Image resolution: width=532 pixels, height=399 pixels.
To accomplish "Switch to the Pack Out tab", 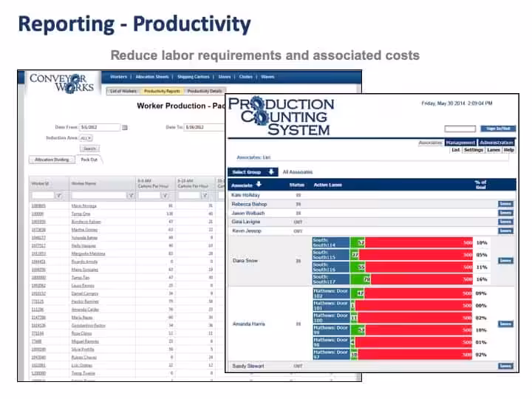I will [89, 160].
